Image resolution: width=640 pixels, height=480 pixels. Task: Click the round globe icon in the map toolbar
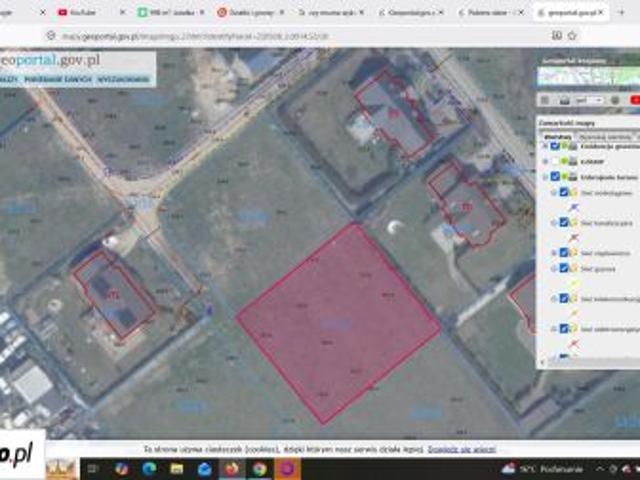615,100
